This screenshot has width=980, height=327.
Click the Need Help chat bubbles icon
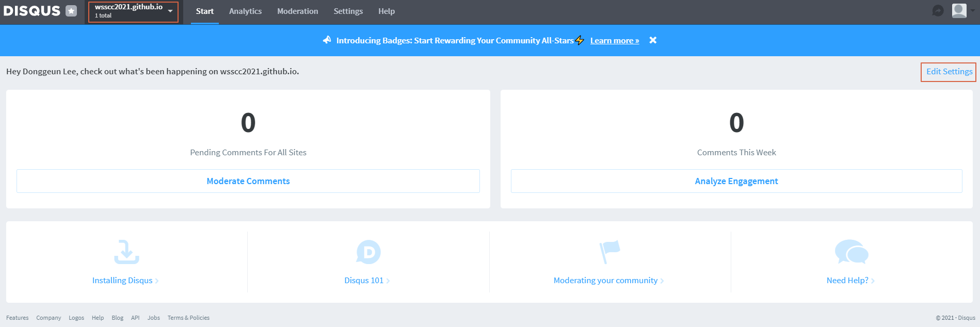point(852,252)
